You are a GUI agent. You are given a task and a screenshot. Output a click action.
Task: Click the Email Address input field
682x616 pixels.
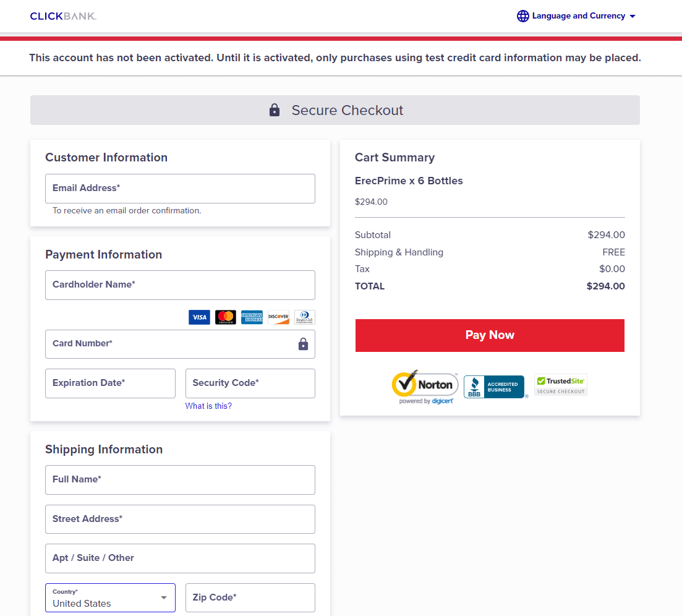(180, 188)
